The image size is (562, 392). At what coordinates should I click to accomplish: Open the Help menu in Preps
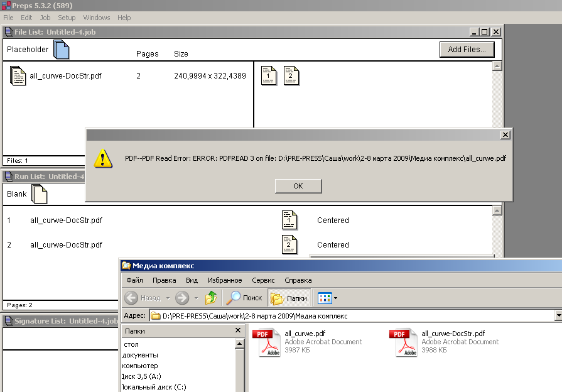[124, 18]
